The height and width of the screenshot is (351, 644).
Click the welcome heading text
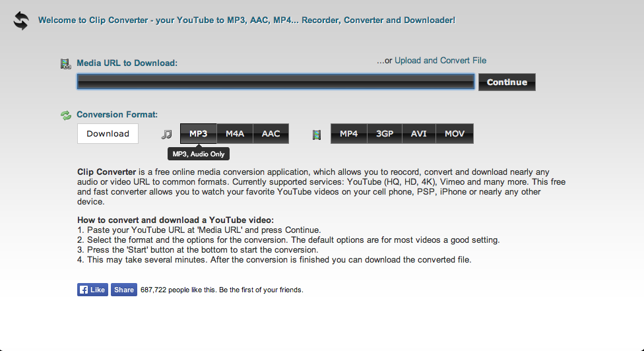click(x=246, y=20)
